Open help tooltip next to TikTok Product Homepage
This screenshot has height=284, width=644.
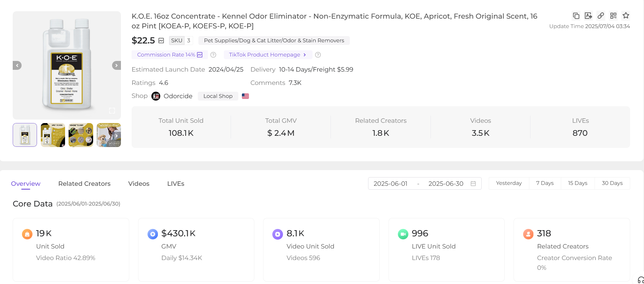coord(318,55)
